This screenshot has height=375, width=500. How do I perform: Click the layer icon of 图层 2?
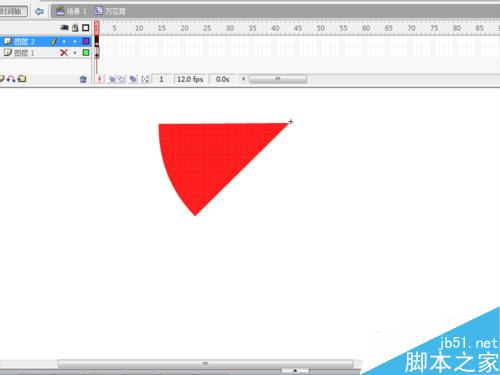pyautogui.click(x=7, y=41)
